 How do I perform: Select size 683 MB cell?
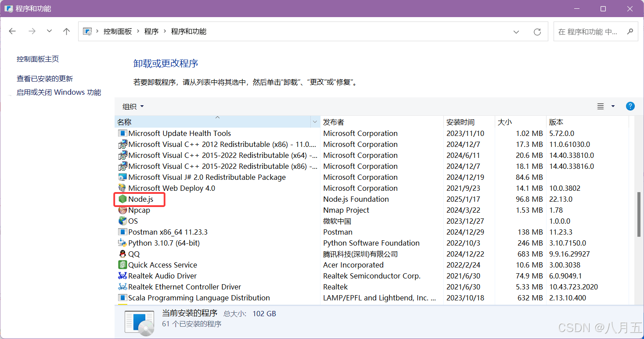530,254
